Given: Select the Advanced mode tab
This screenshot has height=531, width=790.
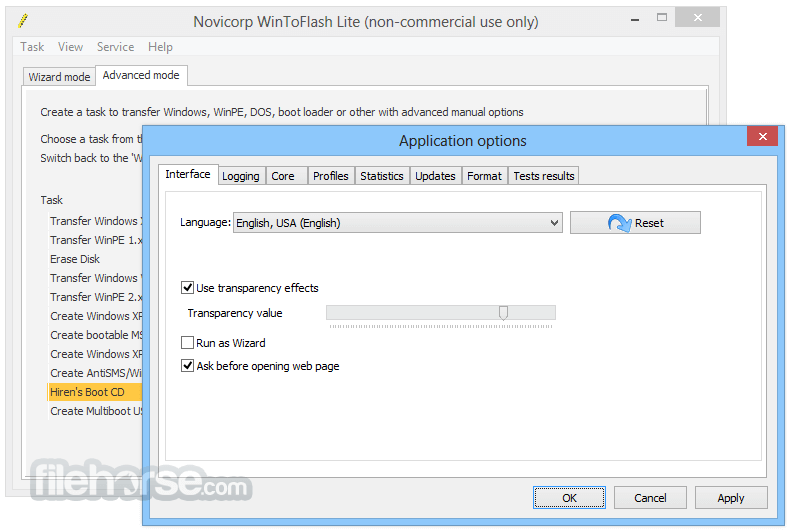Looking at the screenshot, I should [x=141, y=75].
